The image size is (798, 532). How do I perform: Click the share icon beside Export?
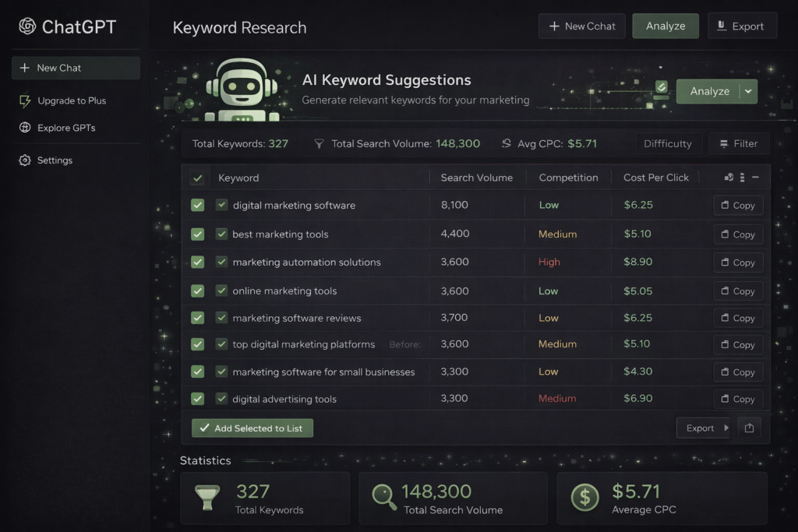tap(749, 428)
